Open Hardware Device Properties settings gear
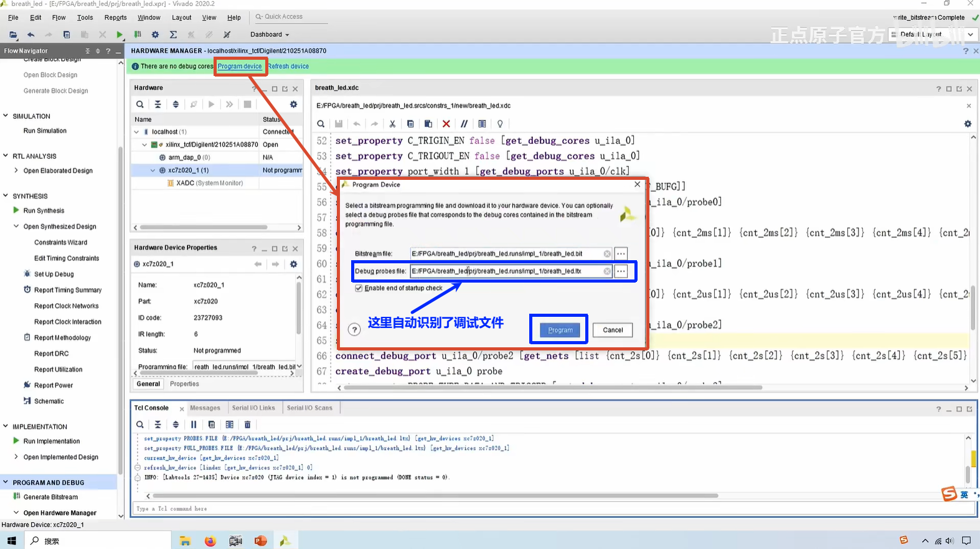This screenshot has width=980, height=549. pos(294,265)
